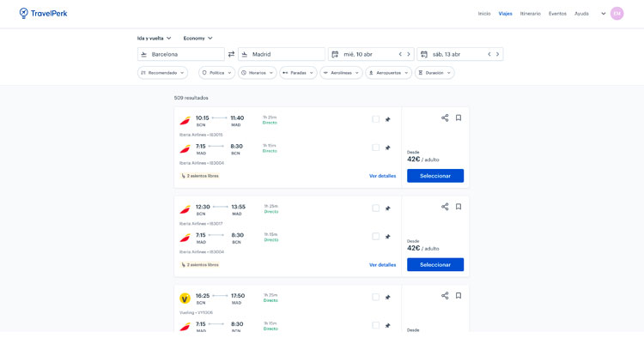
Task: Bookmark the 10:15 Iberia flight result
Action: tap(459, 118)
